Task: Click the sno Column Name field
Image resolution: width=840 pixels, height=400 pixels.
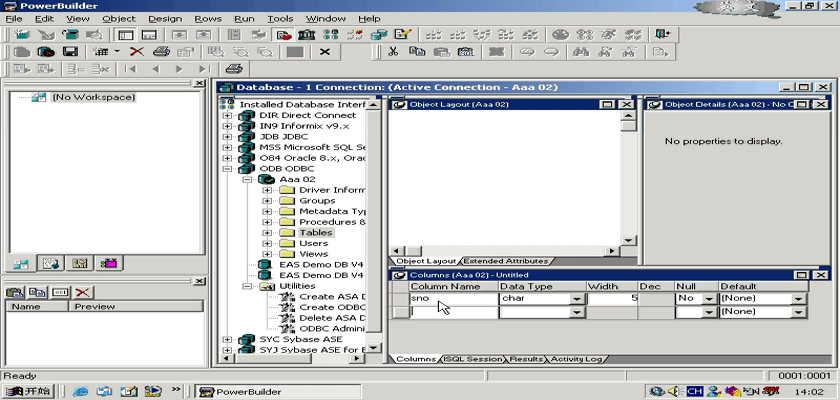Action: (454, 299)
